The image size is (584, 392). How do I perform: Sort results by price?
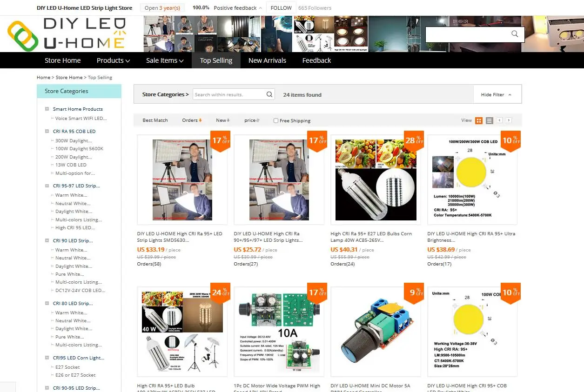[252, 120]
